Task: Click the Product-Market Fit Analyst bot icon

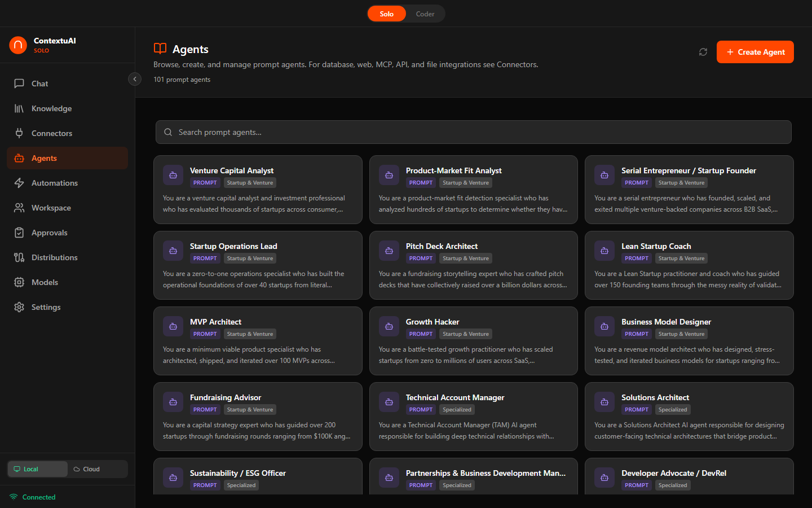Action: click(x=389, y=175)
